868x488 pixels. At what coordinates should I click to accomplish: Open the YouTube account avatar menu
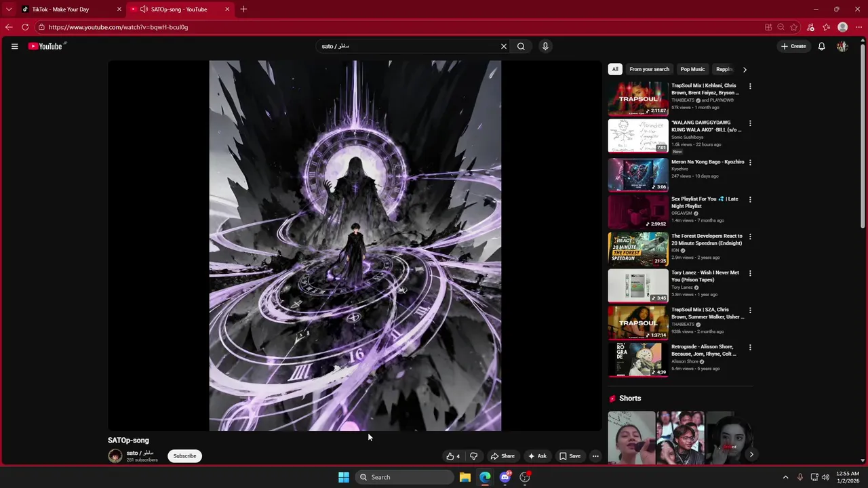click(x=842, y=46)
